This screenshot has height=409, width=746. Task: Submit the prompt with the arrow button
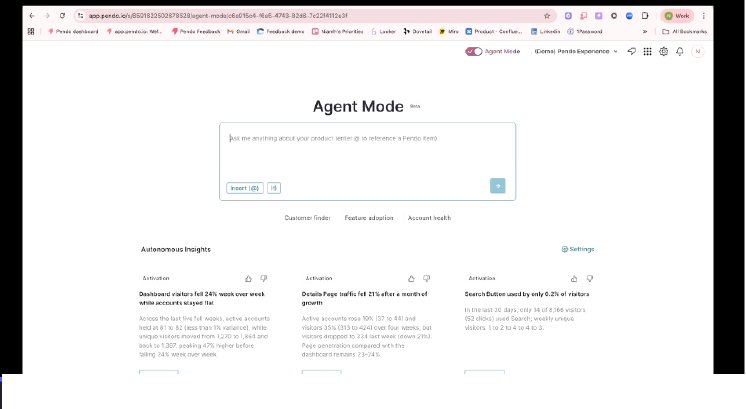click(x=498, y=186)
